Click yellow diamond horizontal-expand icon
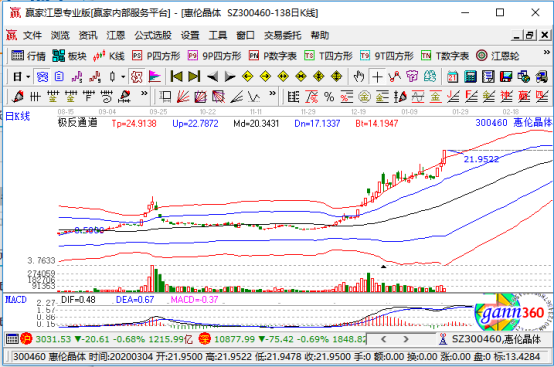Screen dimensions: 554x367 [x=283, y=77]
